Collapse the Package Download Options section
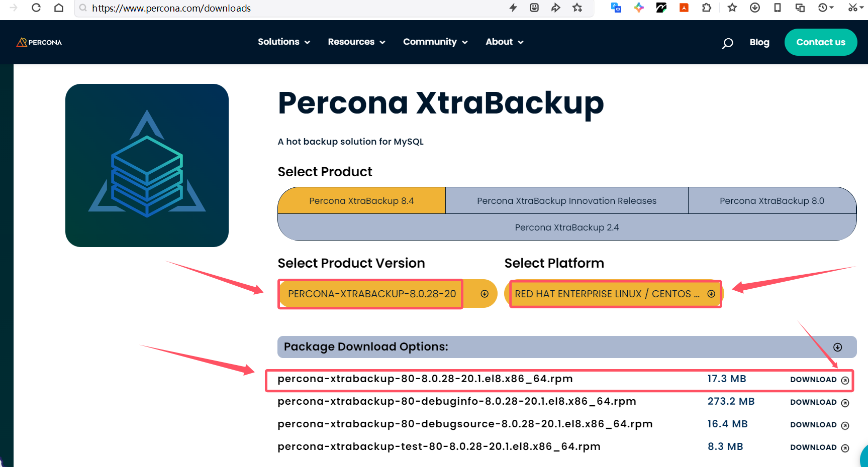The image size is (868, 467). point(837,347)
